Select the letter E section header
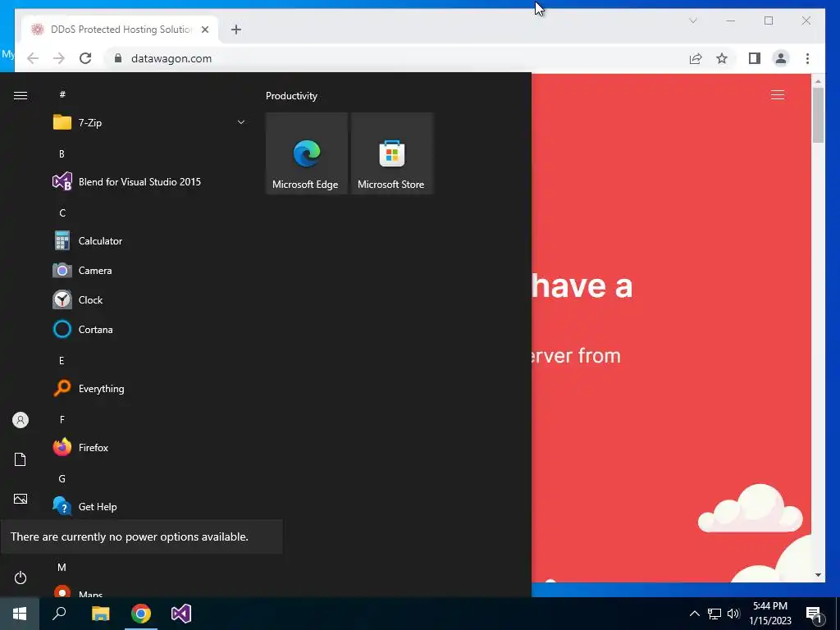The height and width of the screenshot is (630, 840). (x=62, y=361)
